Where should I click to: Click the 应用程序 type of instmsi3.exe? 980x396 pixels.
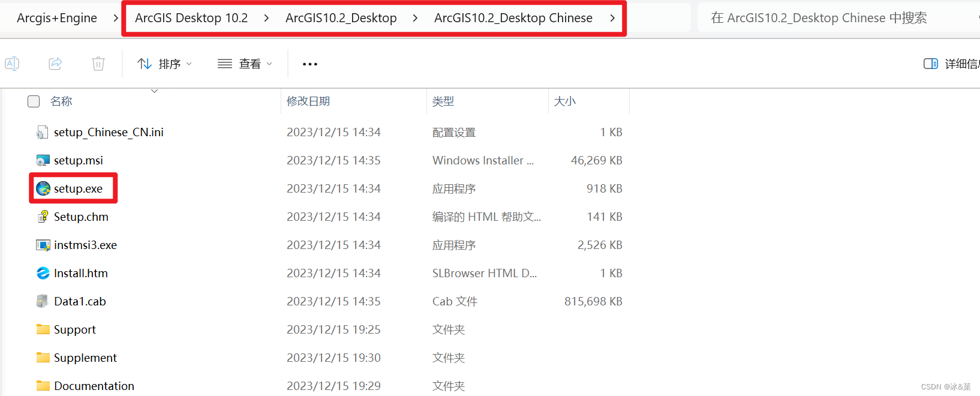pyautogui.click(x=454, y=245)
